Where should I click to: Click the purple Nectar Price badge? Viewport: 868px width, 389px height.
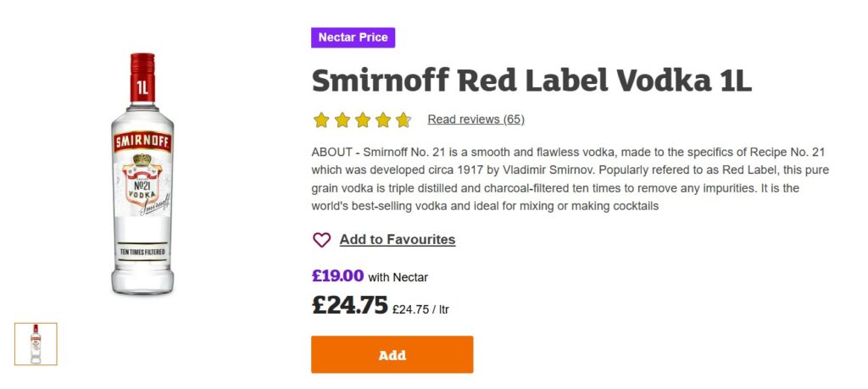353,37
